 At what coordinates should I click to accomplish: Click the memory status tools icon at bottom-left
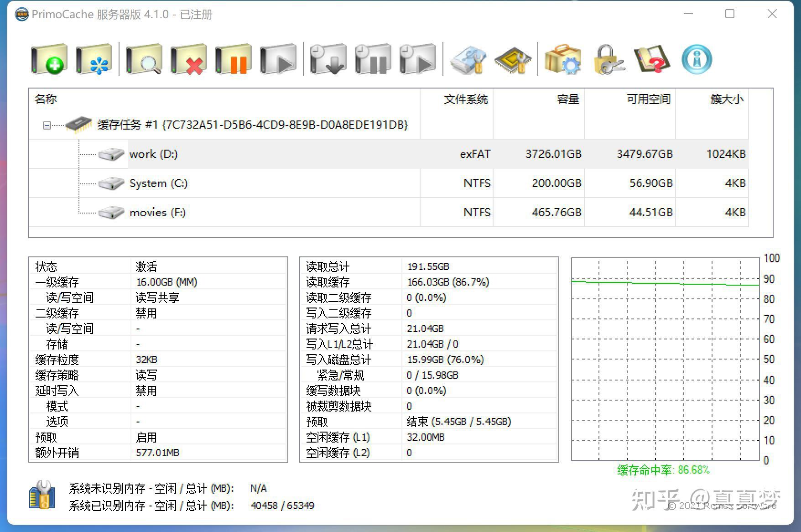(42, 495)
